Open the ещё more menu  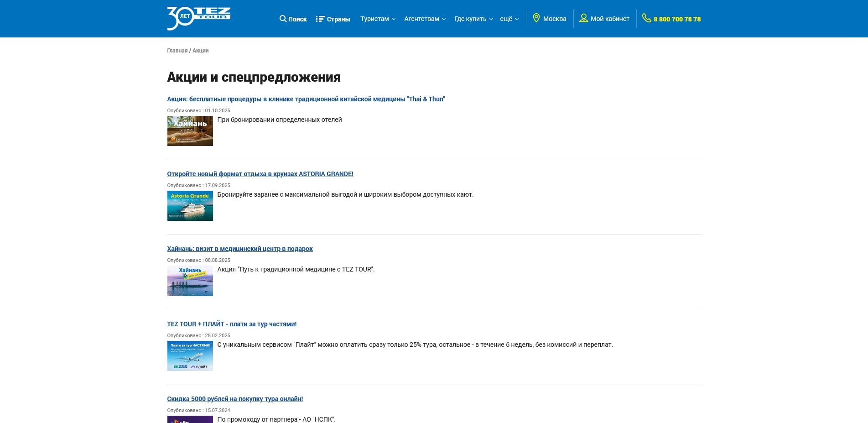(509, 19)
